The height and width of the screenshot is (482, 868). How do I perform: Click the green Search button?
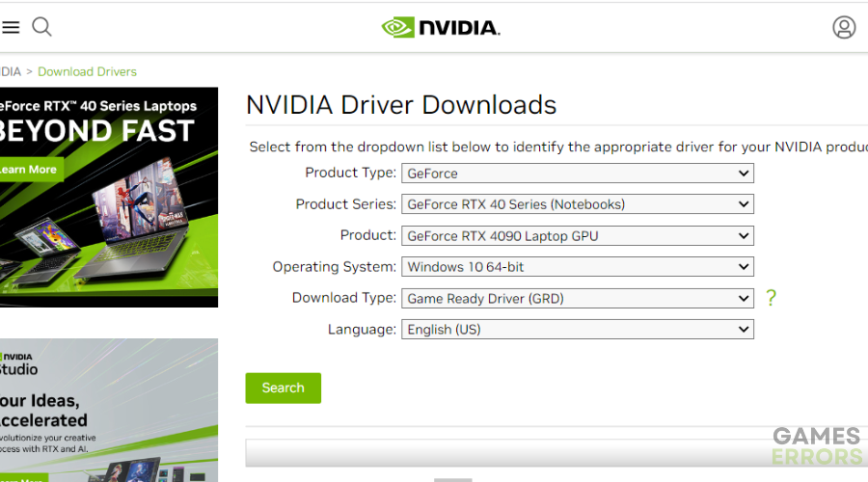tap(283, 388)
